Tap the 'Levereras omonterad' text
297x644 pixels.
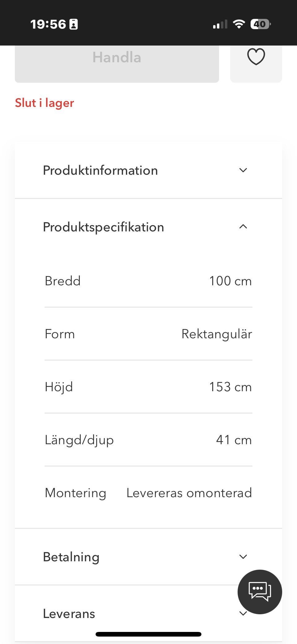click(x=189, y=493)
